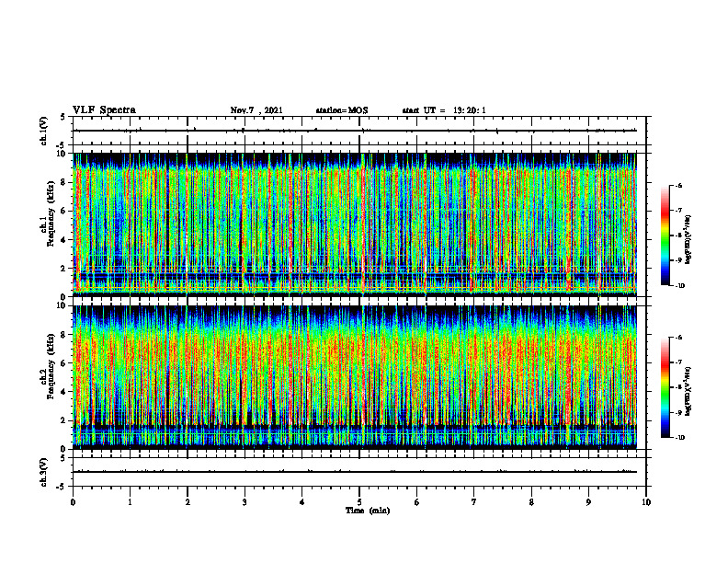Click inside the ch.2 spectrogram panel
This screenshot has height=563, width=728.
355,377
